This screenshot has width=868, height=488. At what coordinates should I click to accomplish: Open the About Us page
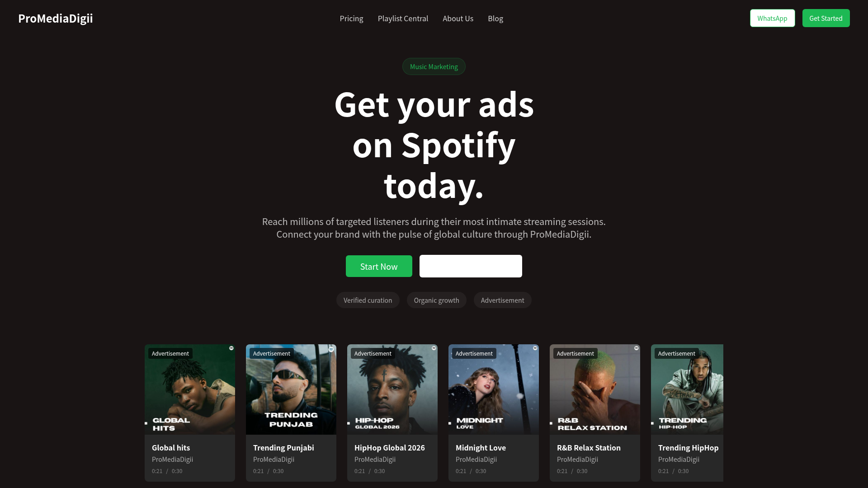(x=458, y=19)
